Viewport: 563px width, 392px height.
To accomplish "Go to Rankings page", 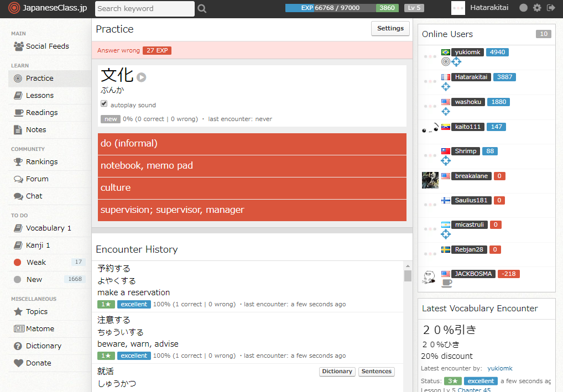I will tap(41, 162).
